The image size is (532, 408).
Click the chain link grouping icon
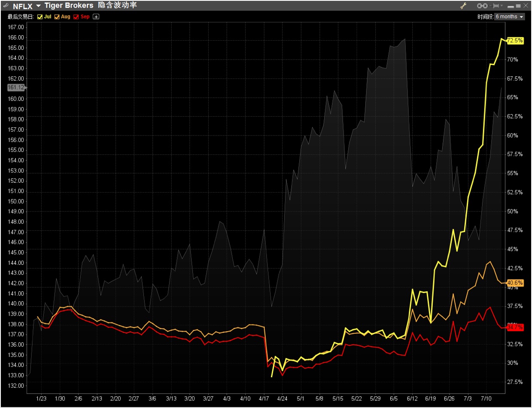tap(482, 6)
